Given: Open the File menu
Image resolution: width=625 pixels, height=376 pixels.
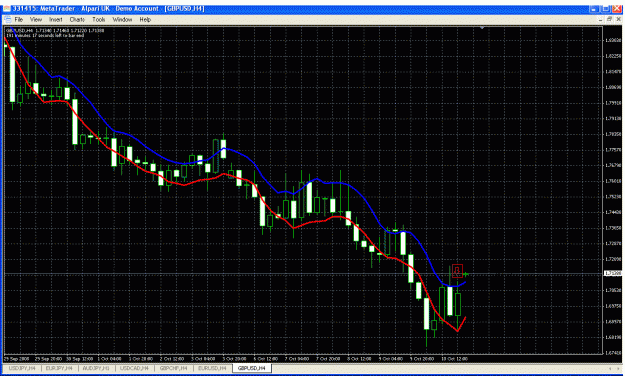Looking at the screenshot, I should click(19, 19).
